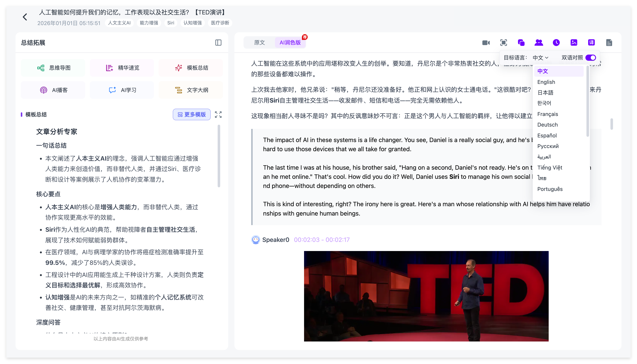Click the 00:02:03 - 00:02:17 timestamp
This screenshot has width=637, height=364.
click(322, 240)
